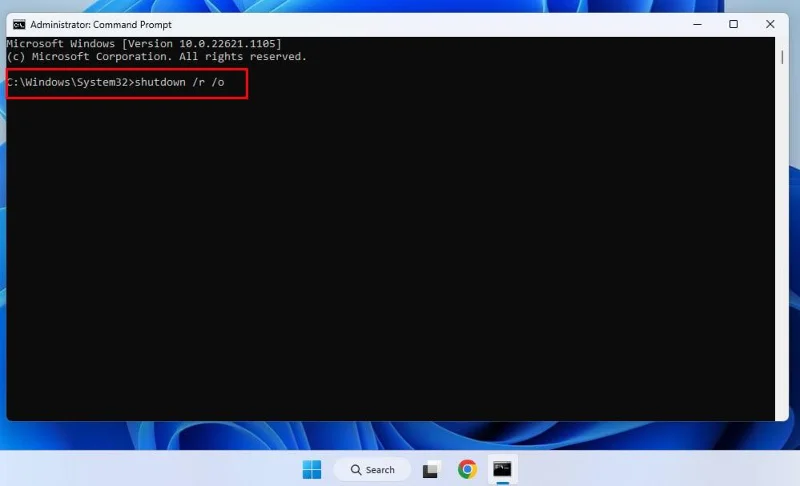800x486 pixels.
Task: Open the Windows Start menu
Action: coord(312,469)
